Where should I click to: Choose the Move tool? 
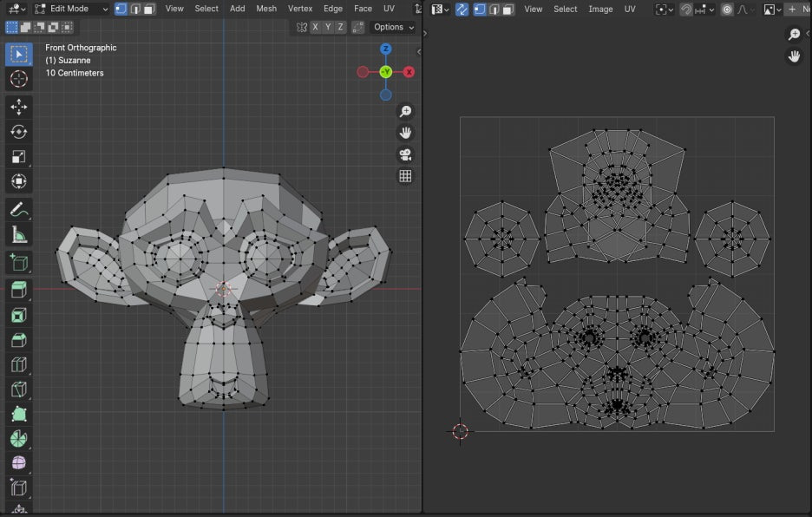click(18, 107)
